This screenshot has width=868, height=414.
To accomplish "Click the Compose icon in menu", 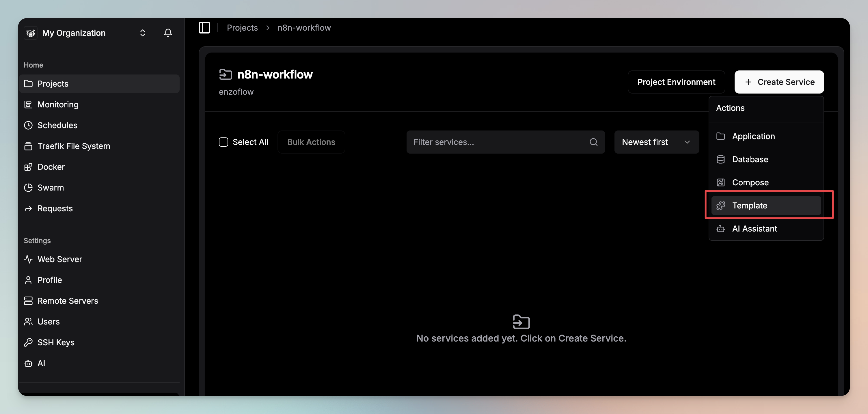I will coord(720,182).
